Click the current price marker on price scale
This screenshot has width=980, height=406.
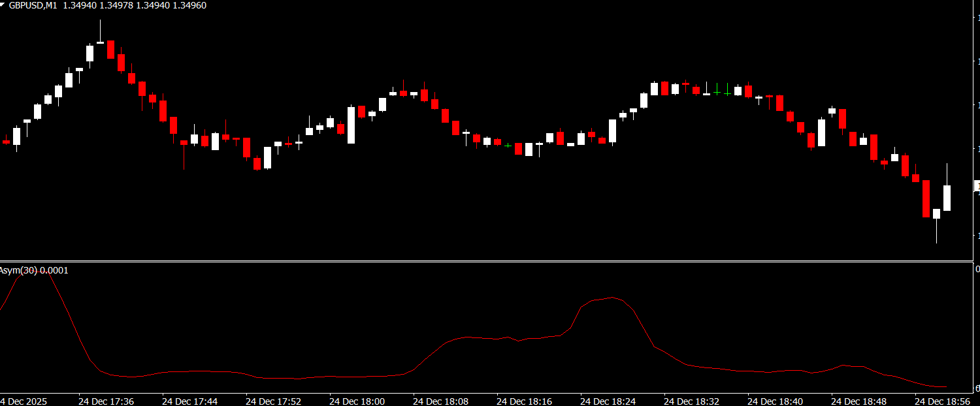(x=977, y=186)
